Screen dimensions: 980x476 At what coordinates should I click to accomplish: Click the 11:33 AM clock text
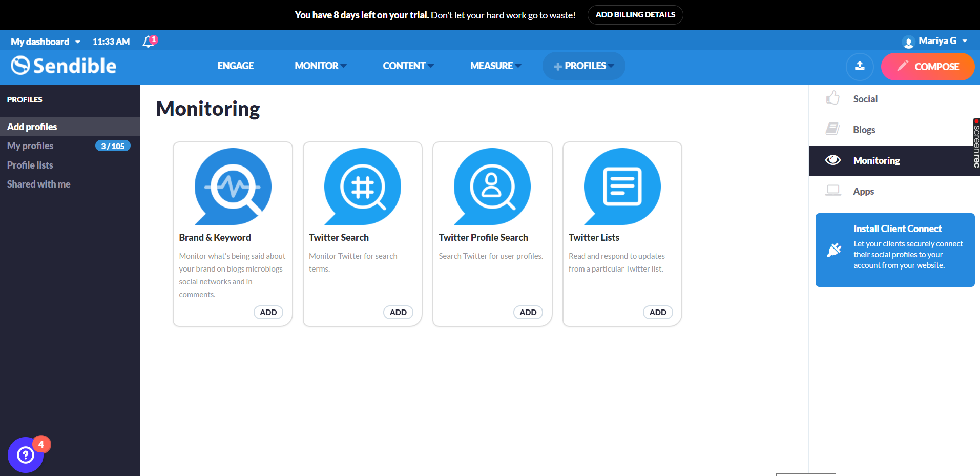pos(111,42)
